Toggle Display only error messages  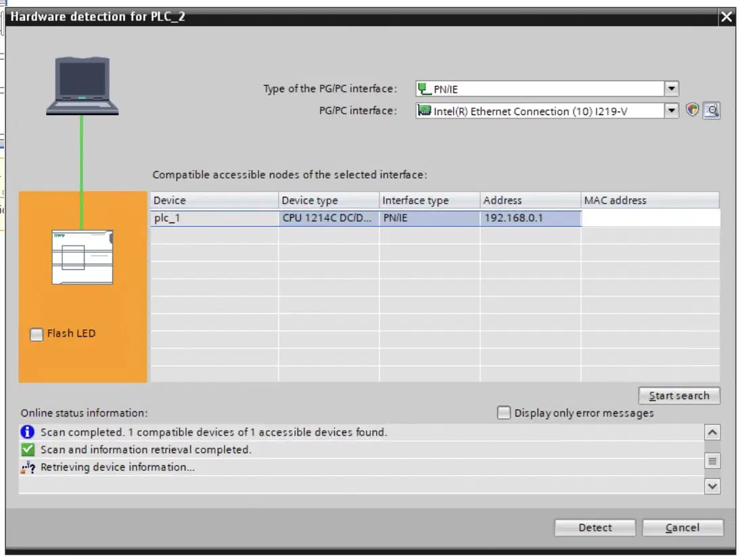click(504, 413)
